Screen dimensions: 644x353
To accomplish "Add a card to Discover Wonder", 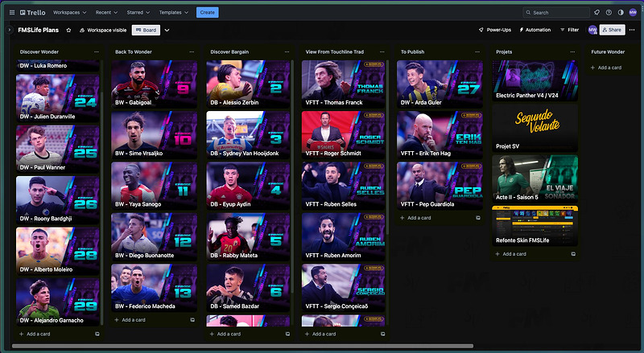I will coord(35,334).
